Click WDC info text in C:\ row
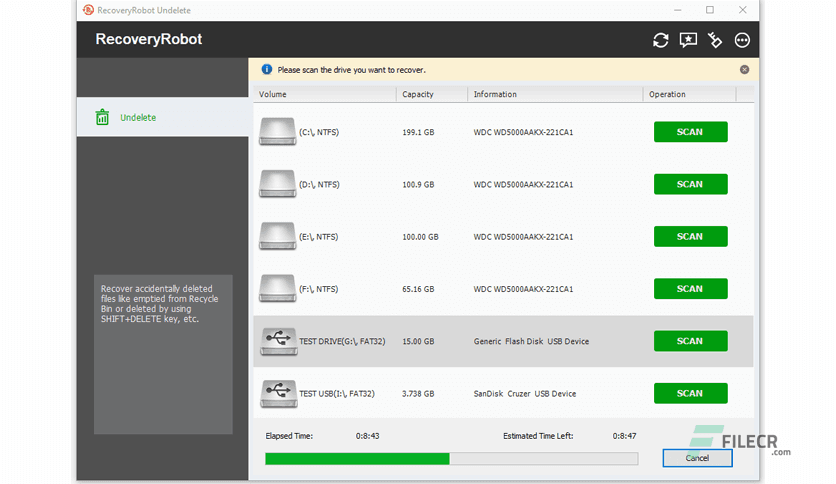Image resolution: width=836 pixels, height=484 pixels. [523, 132]
